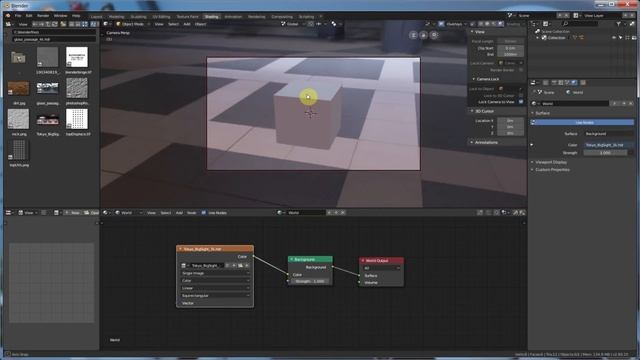Viewport: 640px width, 360px height.
Task: Toggle the Render Border checkbox
Action: (521, 70)
